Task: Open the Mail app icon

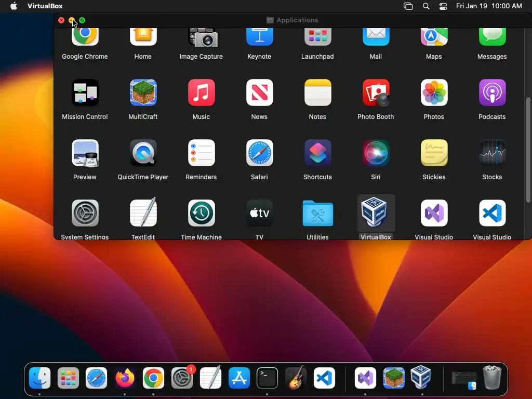Action: click(x=376, y=37)
